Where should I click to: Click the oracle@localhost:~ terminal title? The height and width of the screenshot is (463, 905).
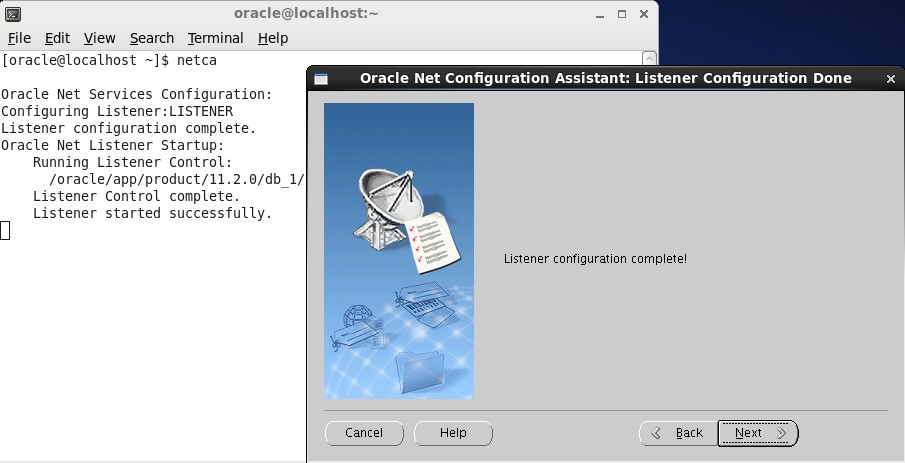pos(306,13)
